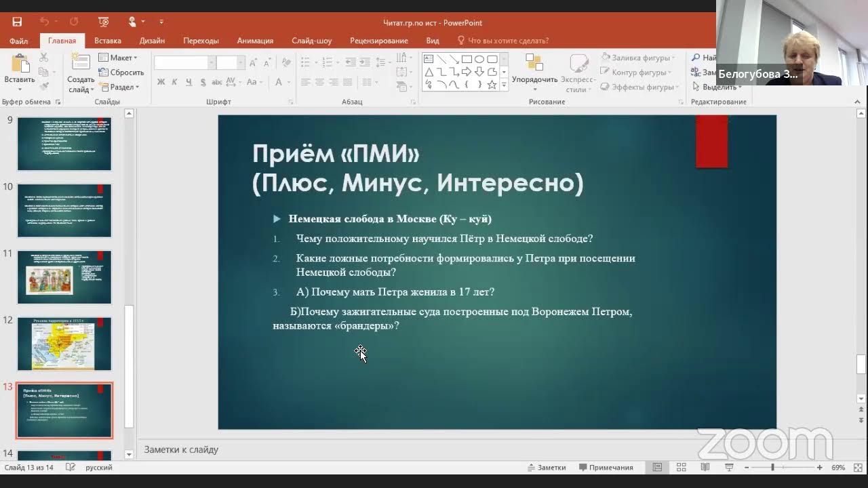Switch to reading view icon
The height and width of the screenshot is (488, 868).
tap(705, 468)
